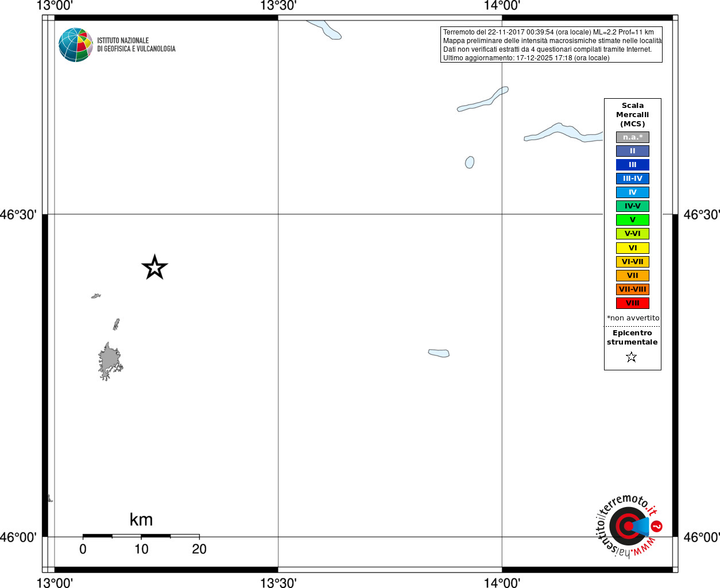720x588 pixels.
Task: Click the haisentitoilterremoto.it logo
Action: pos(629,525)
